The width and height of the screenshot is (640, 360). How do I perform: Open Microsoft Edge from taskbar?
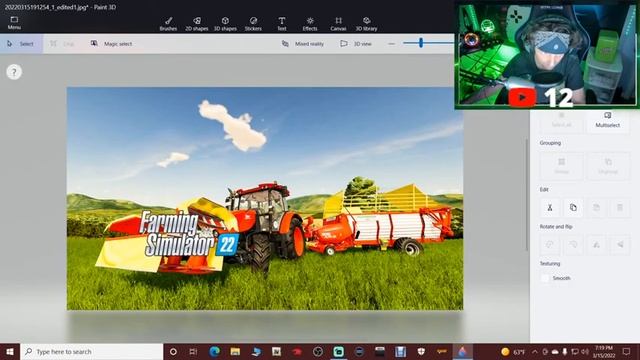click(214, 351)
